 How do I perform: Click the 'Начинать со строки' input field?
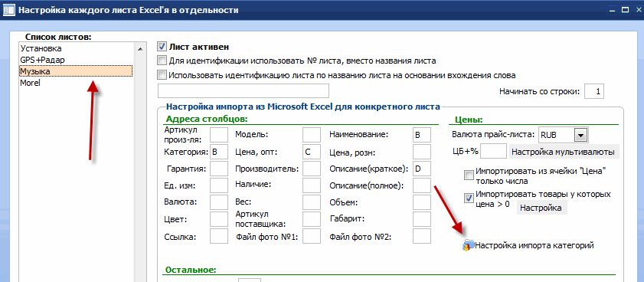[x=594, y=92]
